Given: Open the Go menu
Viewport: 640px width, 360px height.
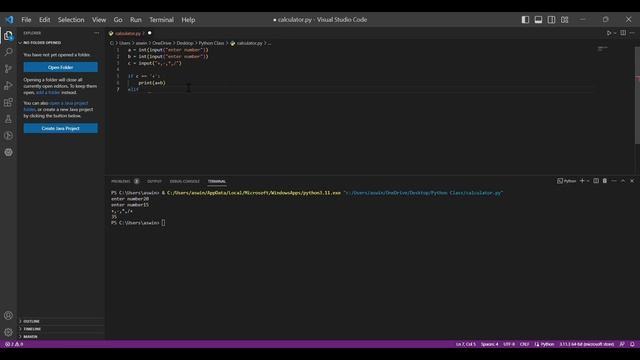Looking at the screenshot, I should click(118, 20).
